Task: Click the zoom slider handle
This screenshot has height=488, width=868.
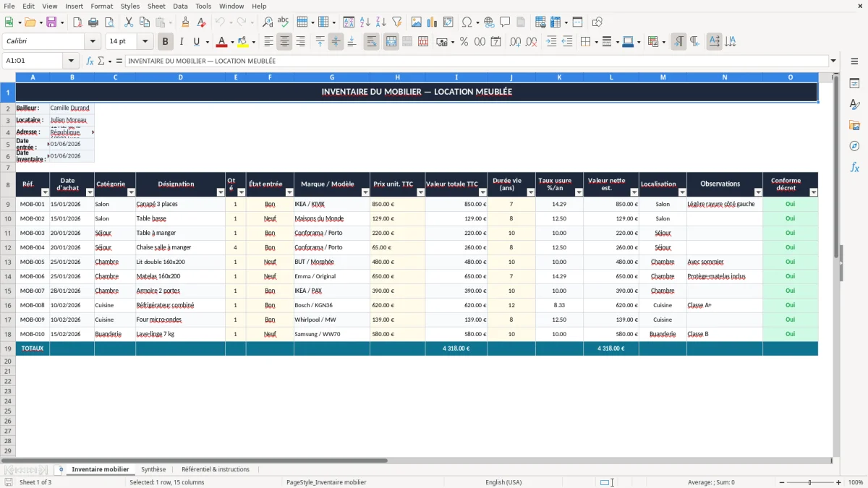Action: tap(810, 482)
